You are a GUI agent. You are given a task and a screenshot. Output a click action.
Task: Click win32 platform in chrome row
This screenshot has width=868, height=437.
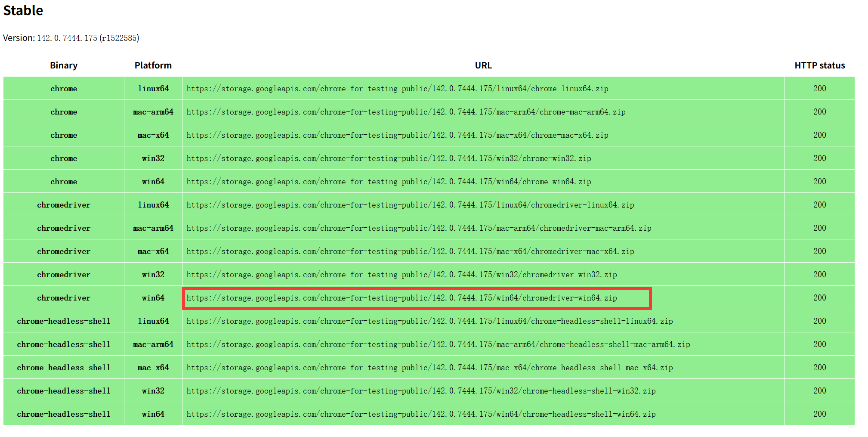coord(153,158)
